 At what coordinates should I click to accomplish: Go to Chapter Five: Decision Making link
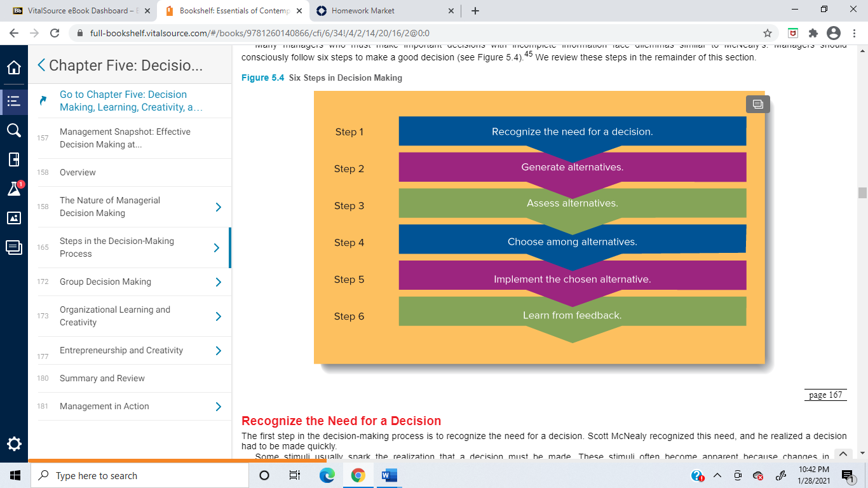(x=131, y=100)
